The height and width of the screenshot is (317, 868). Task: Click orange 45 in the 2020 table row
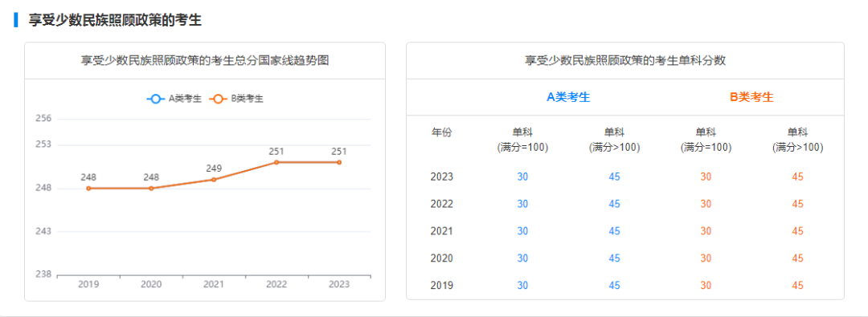point(798,258)
